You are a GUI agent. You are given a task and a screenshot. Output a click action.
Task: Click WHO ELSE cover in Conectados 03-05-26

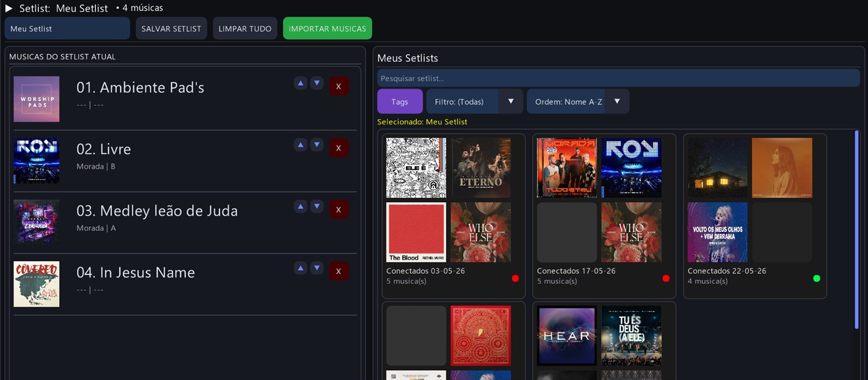click(x=481, y=232)
